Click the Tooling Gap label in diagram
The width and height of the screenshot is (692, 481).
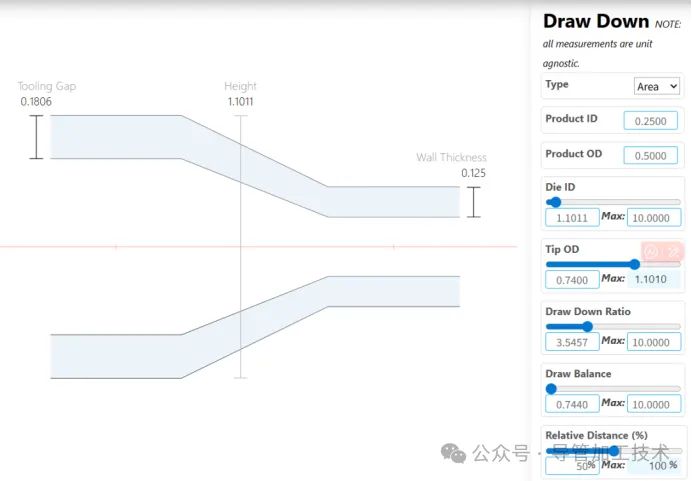pyautogui.click(x=46, y=86)
